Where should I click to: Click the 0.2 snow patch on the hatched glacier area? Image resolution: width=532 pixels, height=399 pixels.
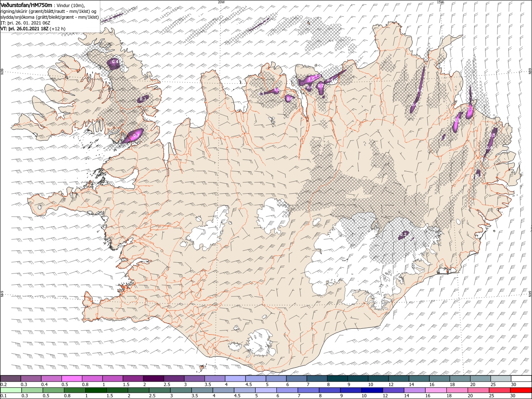403,235
